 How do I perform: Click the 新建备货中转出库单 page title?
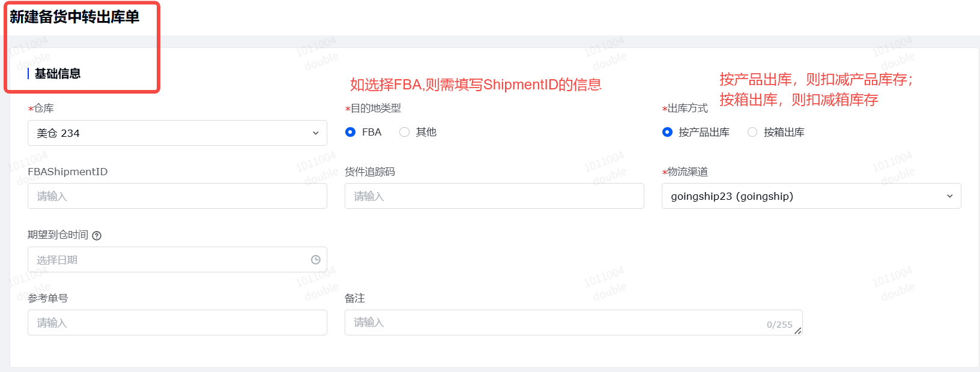74,17
